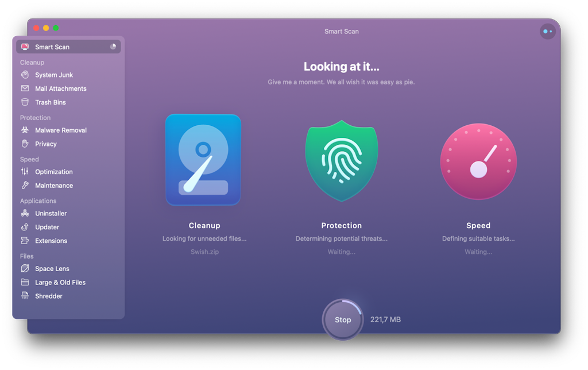Image resolution: width=588 pixels, height=370 pixels.
Task: Open the Optimization module
Action: point(25,172)
